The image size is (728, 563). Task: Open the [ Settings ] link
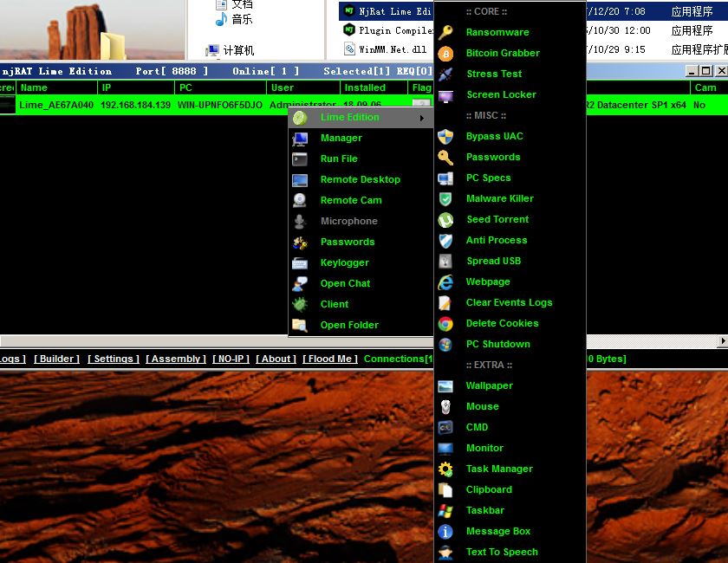tap(114, 359)
